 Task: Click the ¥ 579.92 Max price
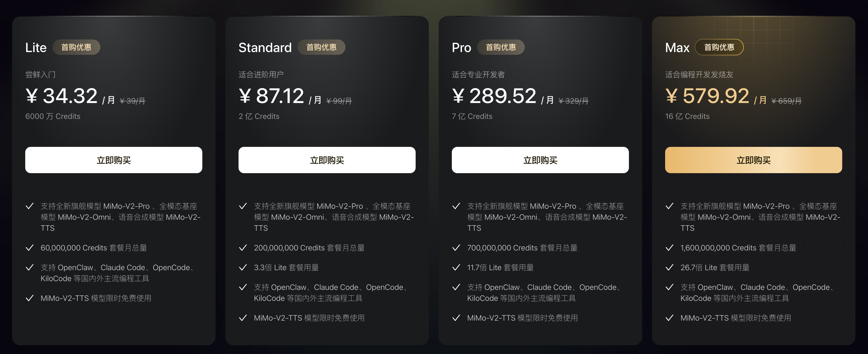point(707,96)
